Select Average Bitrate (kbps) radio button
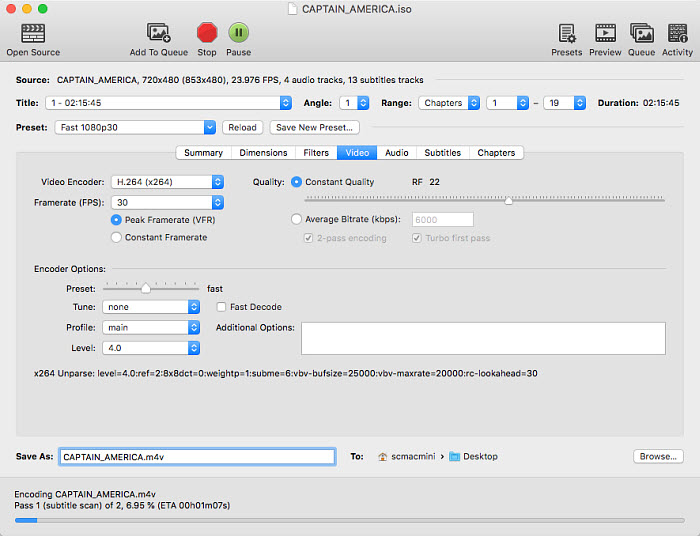 pyautogui.click(x=296, y=219)
